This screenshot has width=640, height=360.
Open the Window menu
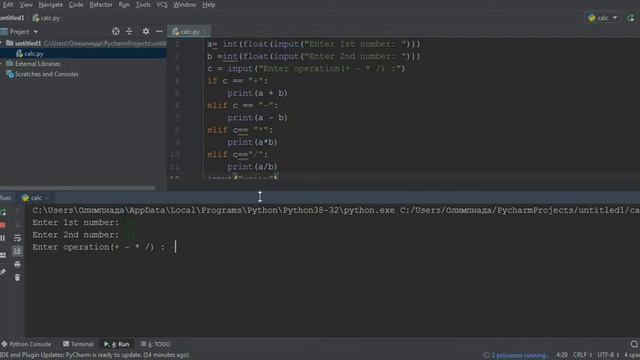[x=184, y=5]
